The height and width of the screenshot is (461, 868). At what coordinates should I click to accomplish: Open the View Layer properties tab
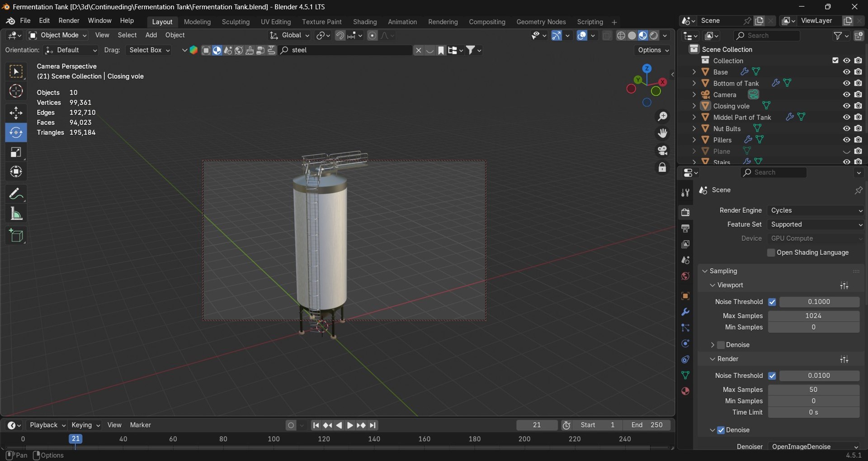pyautogui.click(x=685, y=244)
